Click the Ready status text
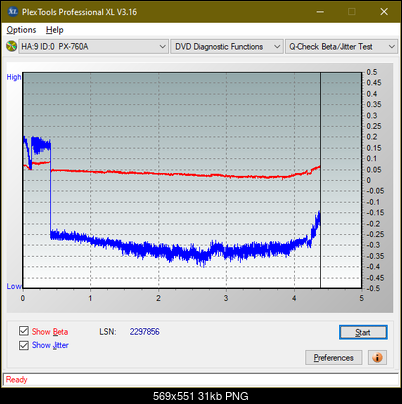Viewport: 402px width, 404px height. (x=16, y=380)
